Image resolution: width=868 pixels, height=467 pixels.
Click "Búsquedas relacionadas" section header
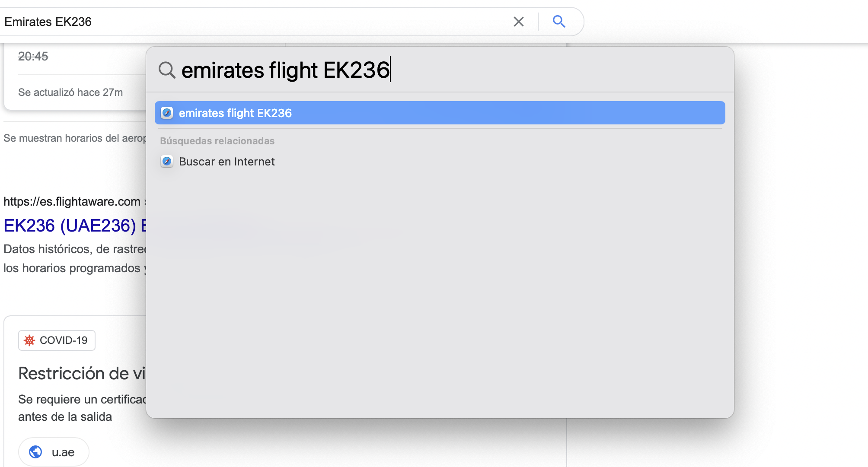pos(217,141)
